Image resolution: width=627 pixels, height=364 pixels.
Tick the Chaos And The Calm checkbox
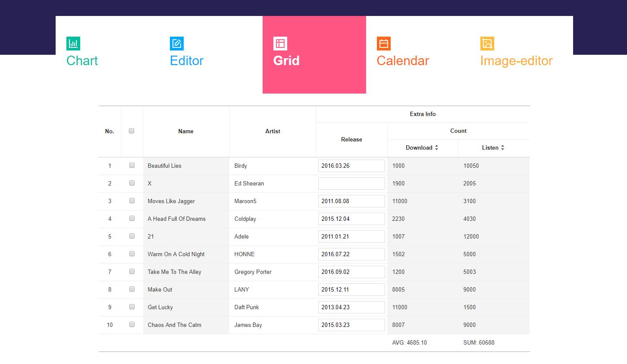[132, 324]
